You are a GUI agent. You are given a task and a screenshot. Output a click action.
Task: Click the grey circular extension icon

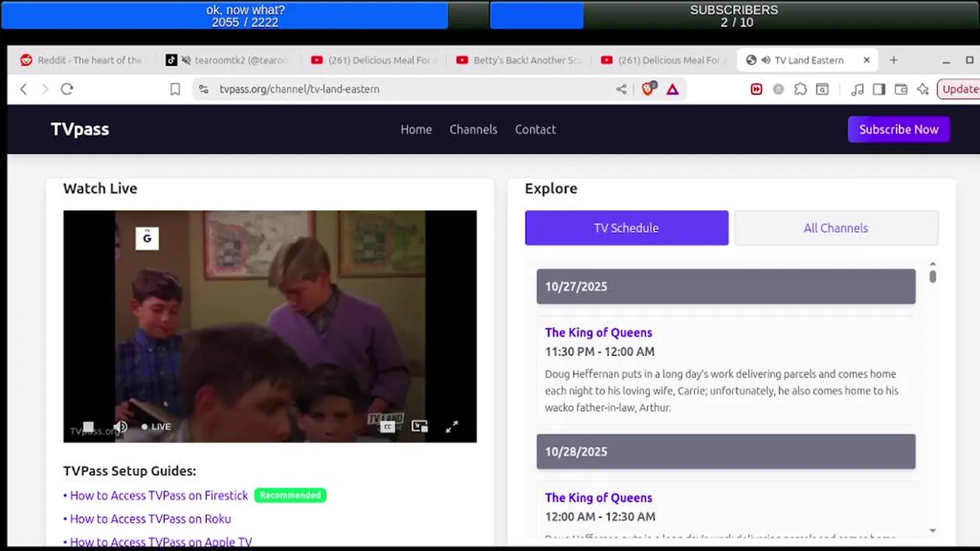point(778,90)
